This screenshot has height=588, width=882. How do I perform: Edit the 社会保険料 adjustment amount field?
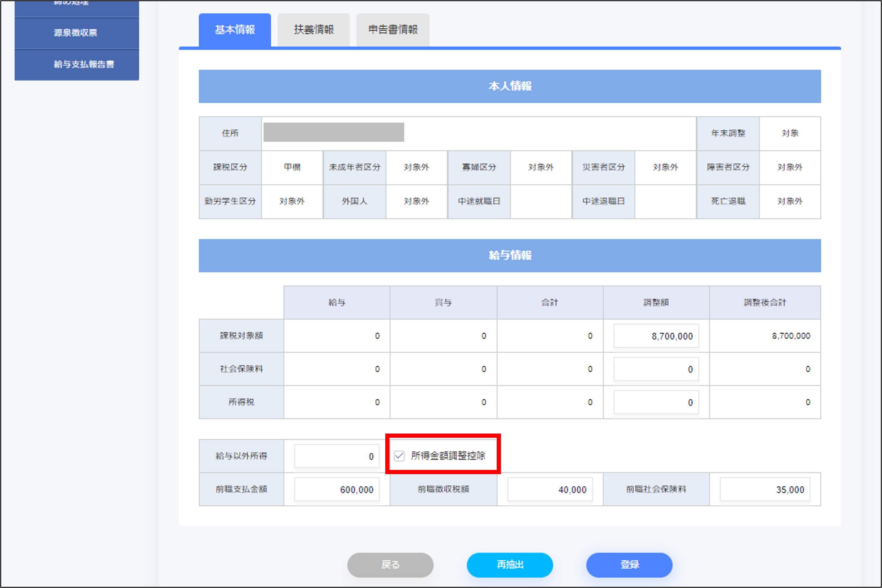(656, 369)
